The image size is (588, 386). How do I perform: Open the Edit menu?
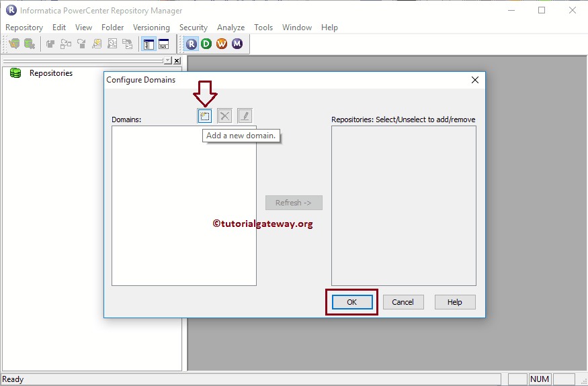pos(59,28)
